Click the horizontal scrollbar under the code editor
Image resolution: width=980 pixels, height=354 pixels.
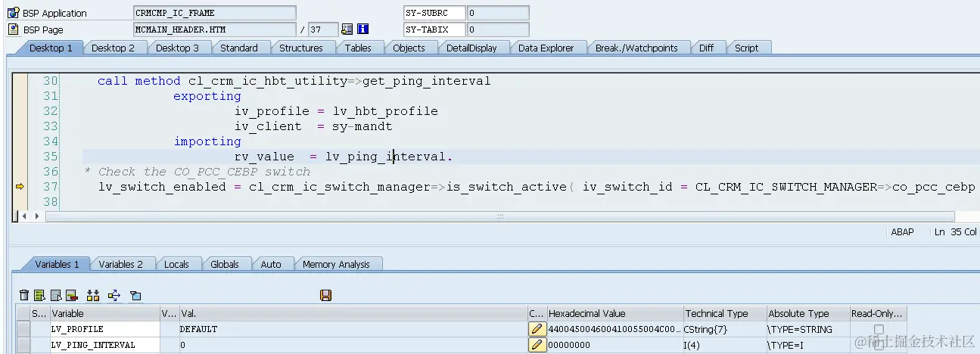pos(499,216)
